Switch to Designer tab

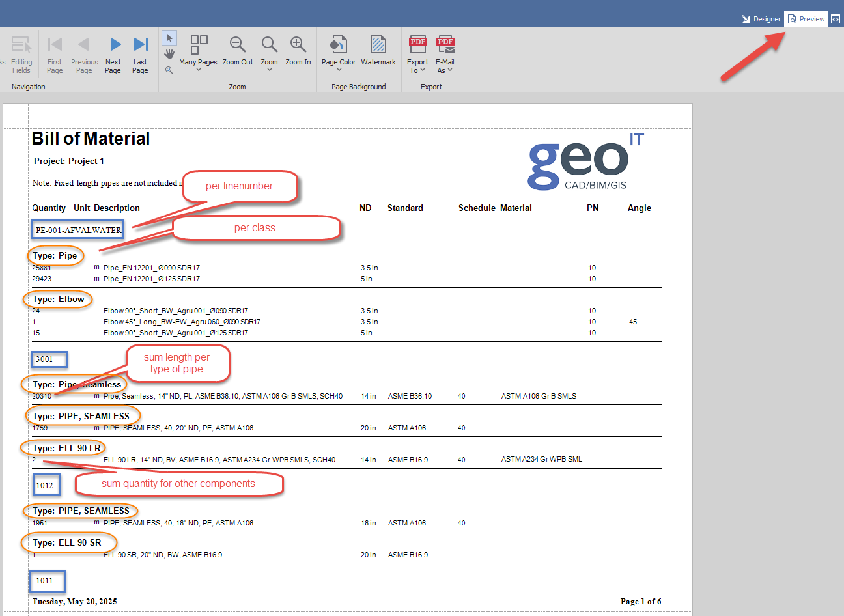tap(761, 19)
